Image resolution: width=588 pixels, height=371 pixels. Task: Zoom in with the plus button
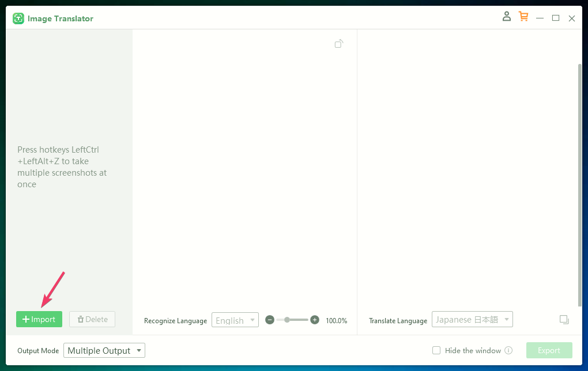click(315, 320)
